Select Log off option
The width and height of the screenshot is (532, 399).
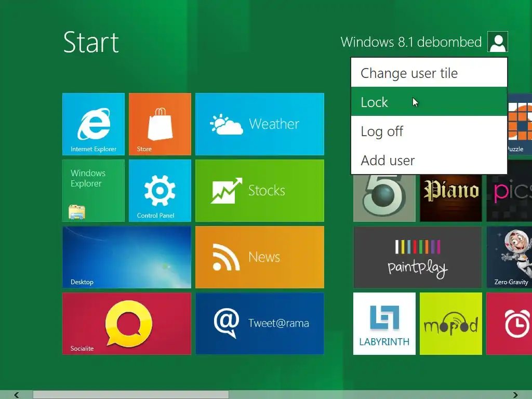pyautogui.click(x=429, y=131)
